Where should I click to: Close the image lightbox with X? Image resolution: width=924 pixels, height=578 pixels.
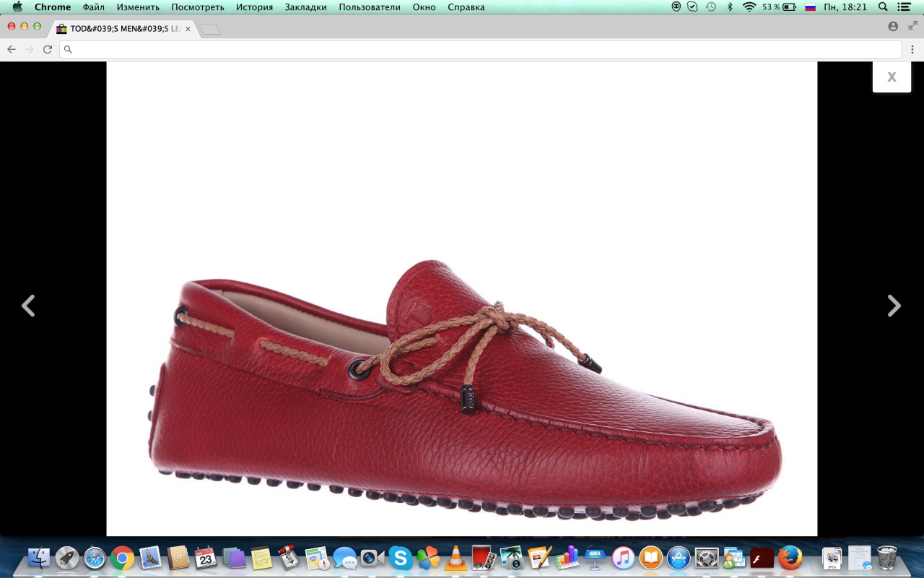coord(892,77)
